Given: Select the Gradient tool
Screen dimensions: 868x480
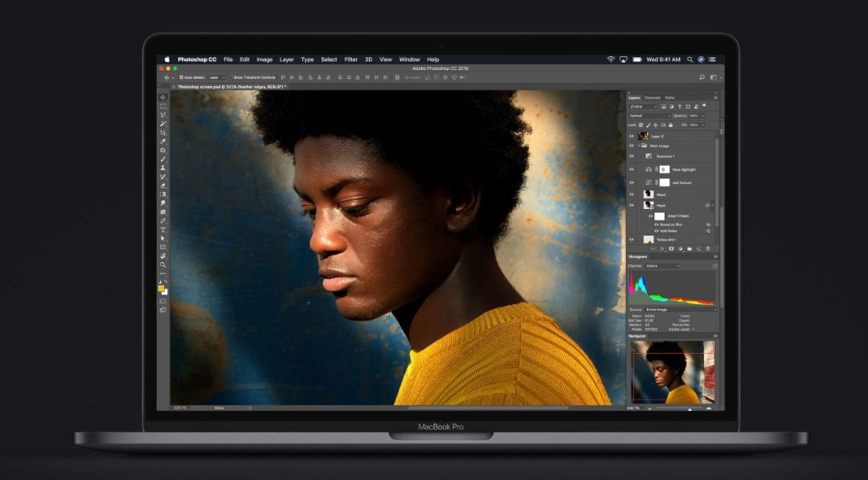Looking at the screenshot, I should (x=162, y=195).
